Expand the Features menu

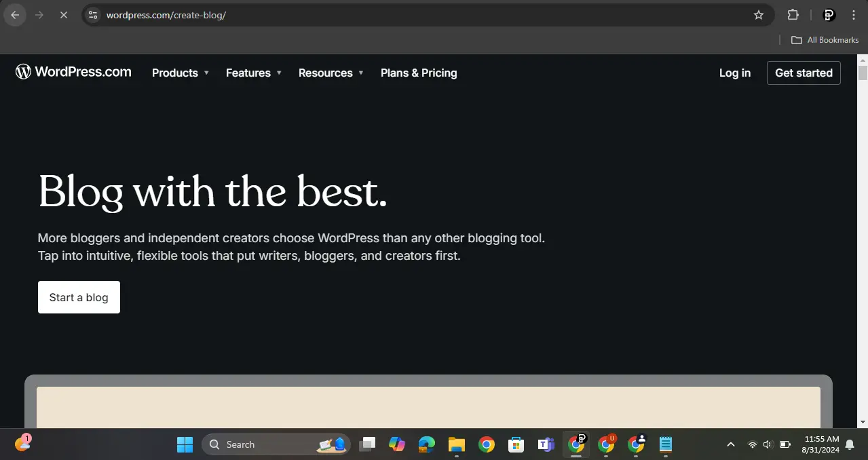pyautogui.click(x=254, y=73)
